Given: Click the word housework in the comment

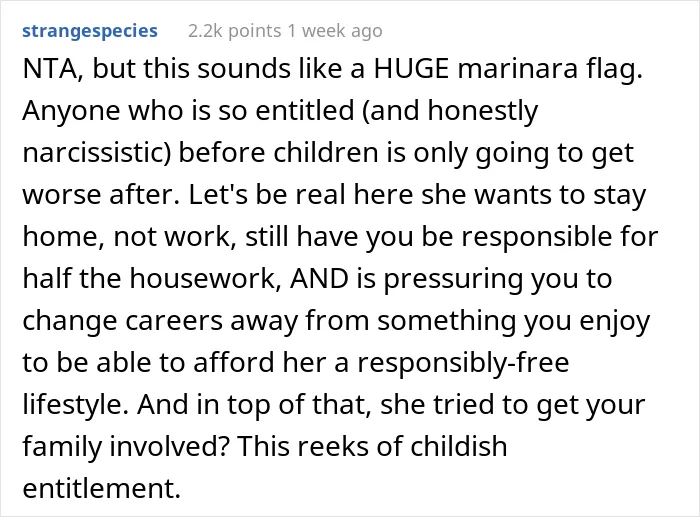Looking at the screenshot, I should coord(206,278).
